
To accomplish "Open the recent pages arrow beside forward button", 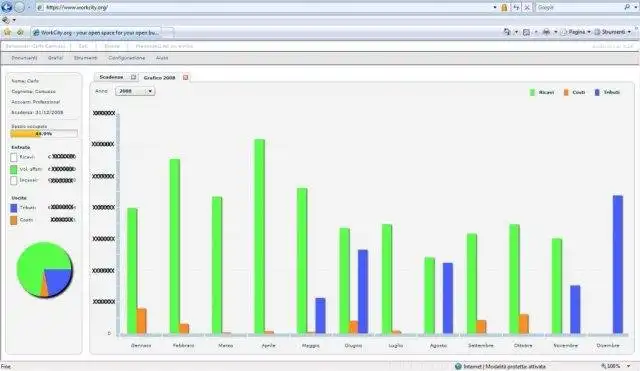I will [x=29, y=8].
